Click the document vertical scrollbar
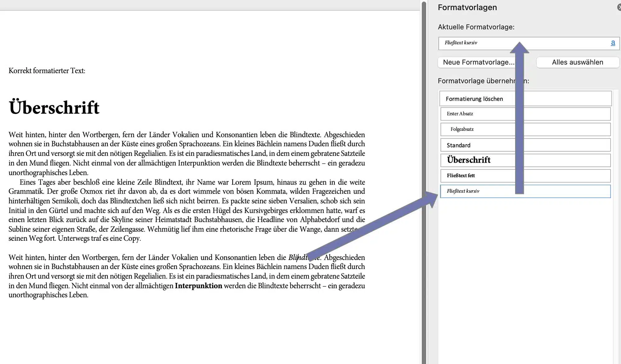Screen dimensions: 621x364 point(424,183)
